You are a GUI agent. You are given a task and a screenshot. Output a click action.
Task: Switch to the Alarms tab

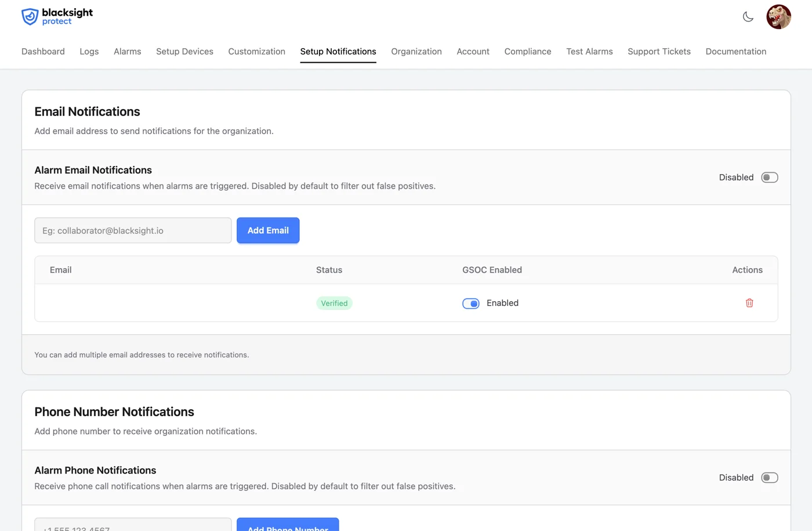[x=127, y=52]
